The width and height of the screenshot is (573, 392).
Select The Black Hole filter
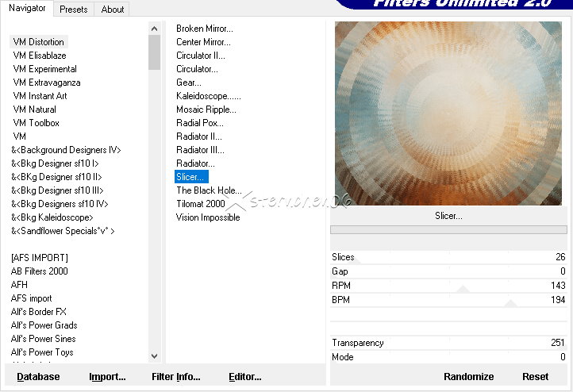[209, 190]
